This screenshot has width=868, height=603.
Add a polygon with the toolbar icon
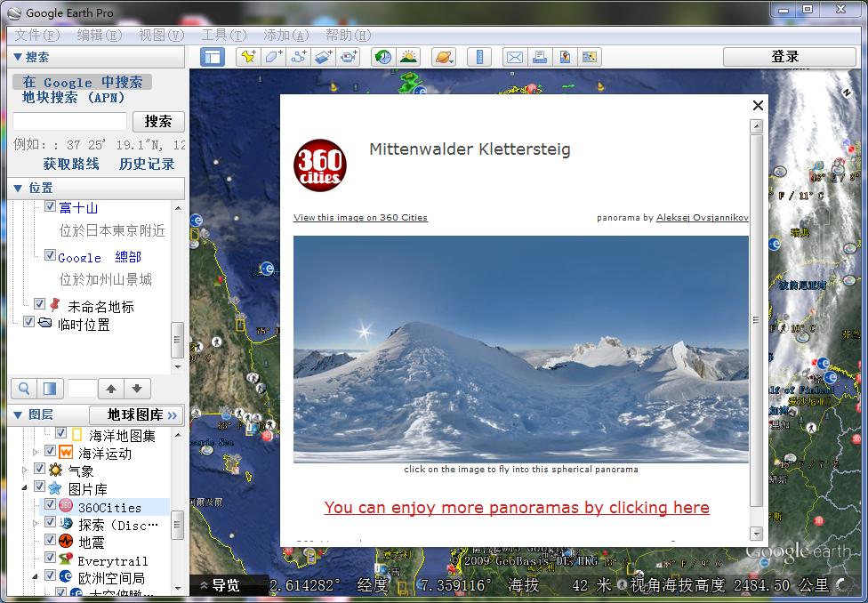[273, 57]
